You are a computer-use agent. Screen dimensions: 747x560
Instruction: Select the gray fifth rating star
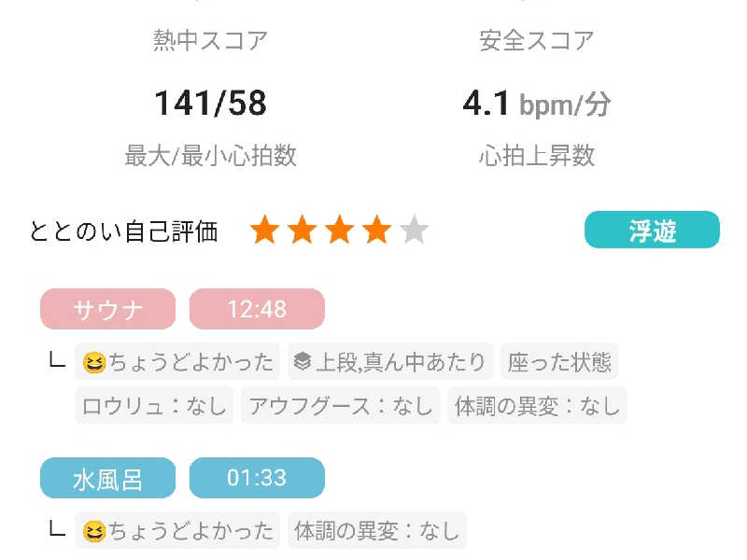point(414,230)
